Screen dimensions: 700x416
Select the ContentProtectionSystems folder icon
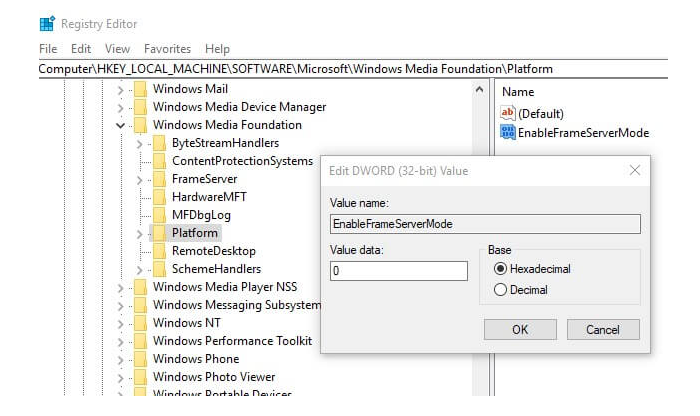coord(159,161)
